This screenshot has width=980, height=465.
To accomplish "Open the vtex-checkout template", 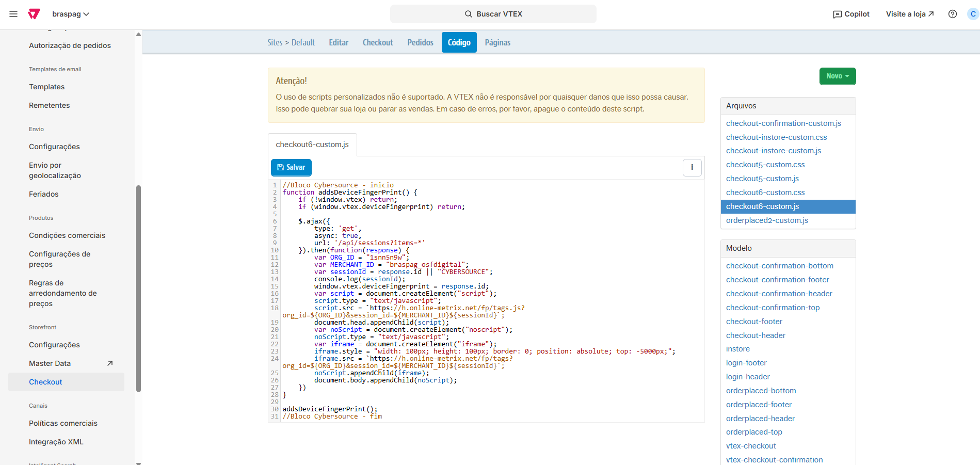I will click(751, 446).
